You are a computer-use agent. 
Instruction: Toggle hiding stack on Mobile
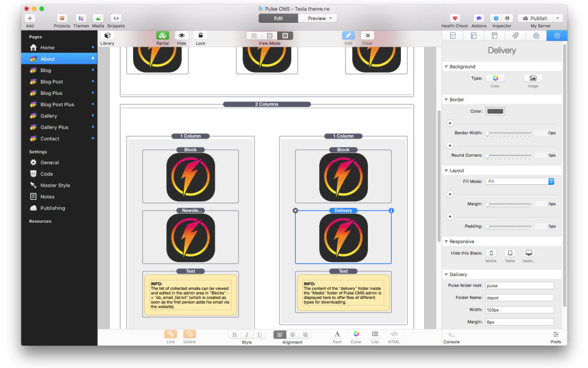coord(491,253)
